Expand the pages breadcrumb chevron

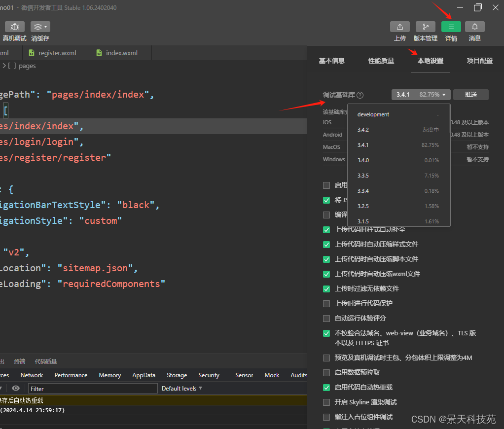(4, 66)
